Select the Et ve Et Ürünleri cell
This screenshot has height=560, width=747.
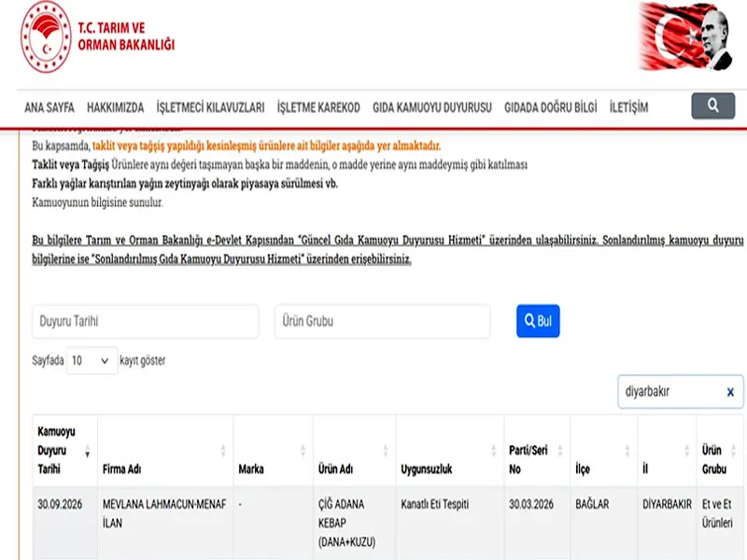tap(720, 523)
